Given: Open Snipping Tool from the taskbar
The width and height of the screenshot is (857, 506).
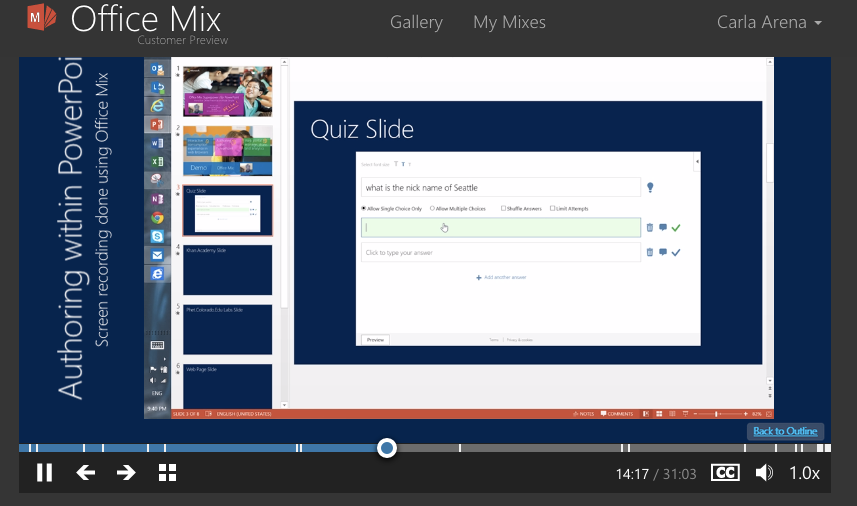Looking at the screenshot, I should pos(157,180).
